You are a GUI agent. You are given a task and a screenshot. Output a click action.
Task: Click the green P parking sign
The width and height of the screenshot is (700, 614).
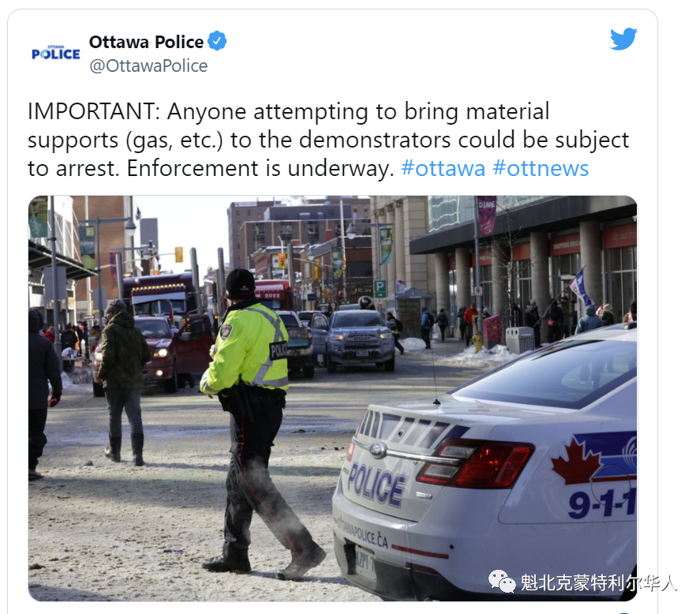pos(380,289)
